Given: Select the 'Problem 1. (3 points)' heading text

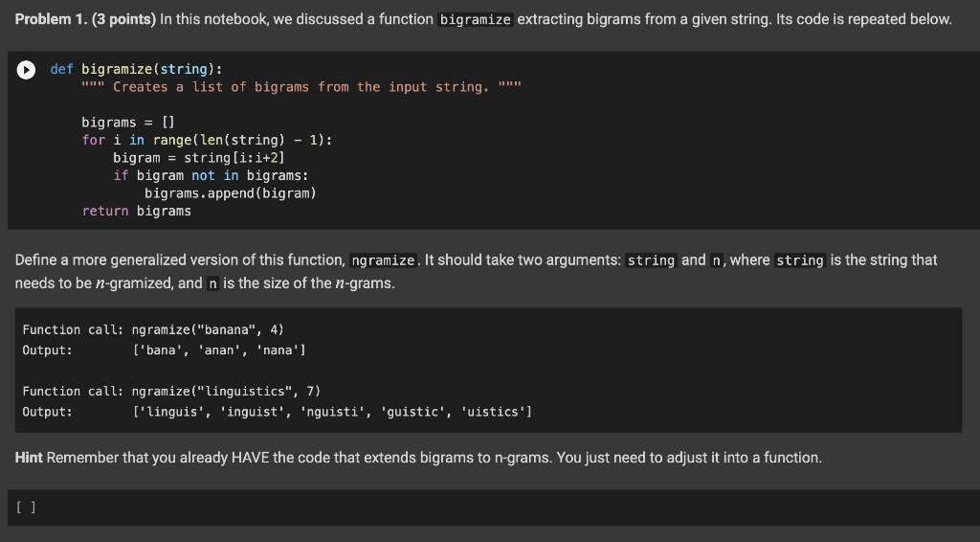Looking at the screenshot, I should (85, 19).
